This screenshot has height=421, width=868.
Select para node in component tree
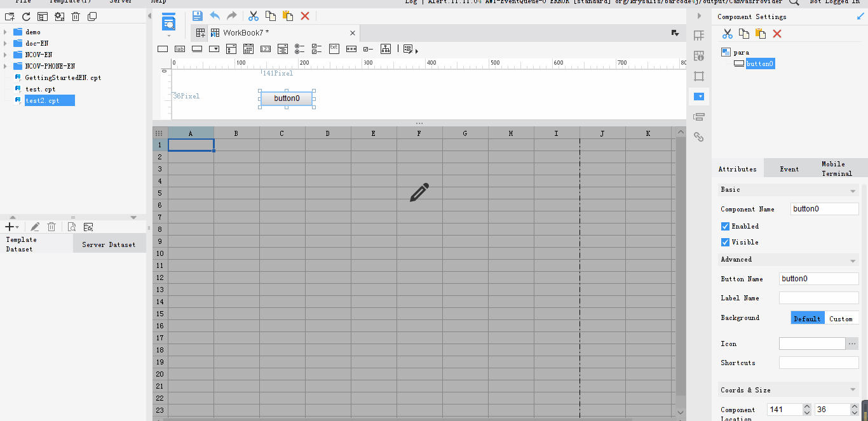[742, 52]
